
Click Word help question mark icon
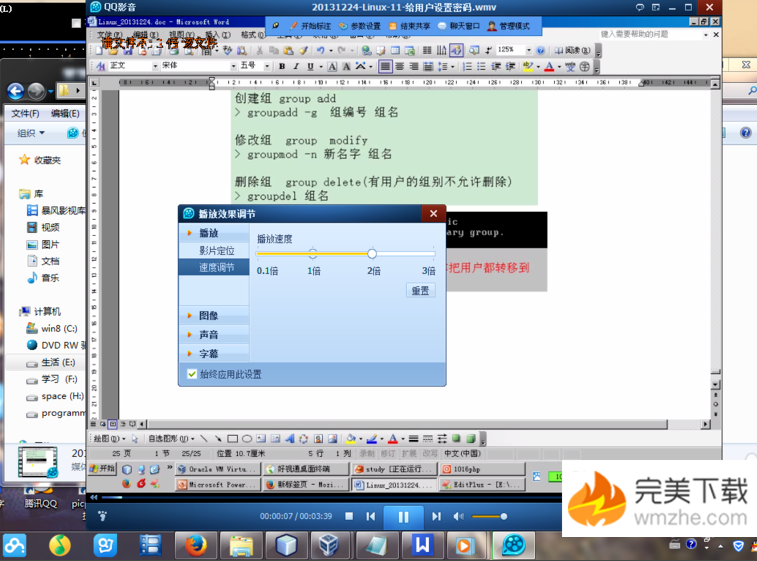(541, 50)
